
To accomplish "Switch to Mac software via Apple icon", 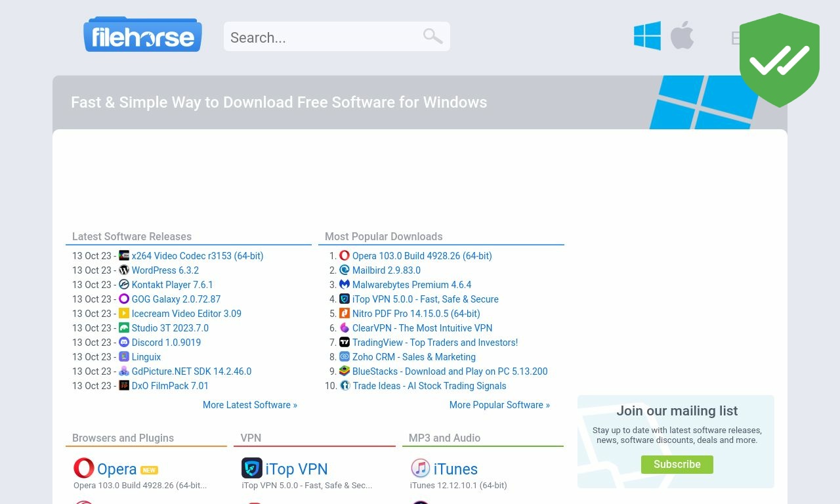I will click(682, 35).
